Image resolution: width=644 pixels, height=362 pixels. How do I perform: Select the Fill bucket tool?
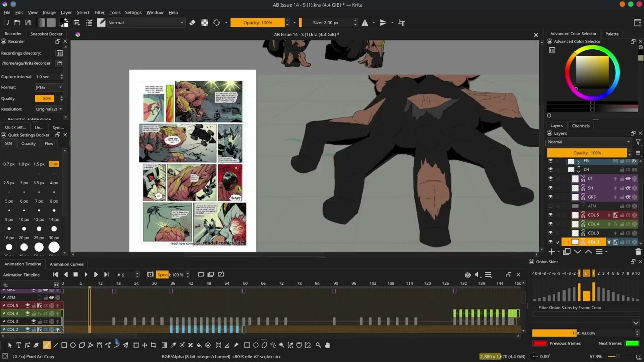click(199, 345)
